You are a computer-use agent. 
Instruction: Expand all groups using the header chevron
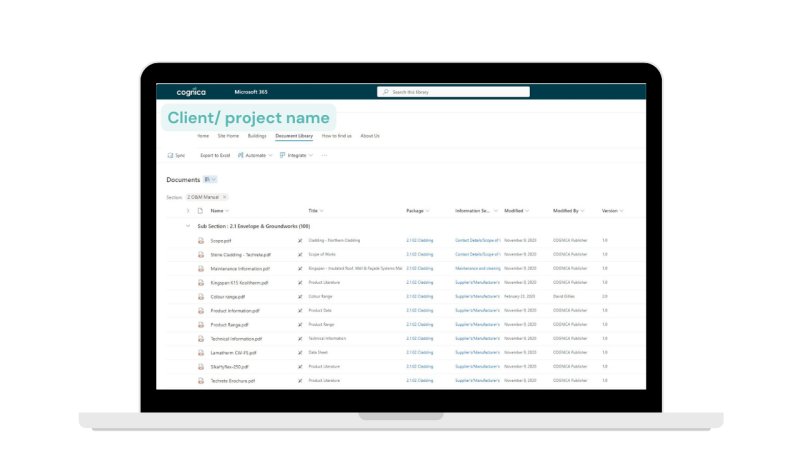coord(188,211)
